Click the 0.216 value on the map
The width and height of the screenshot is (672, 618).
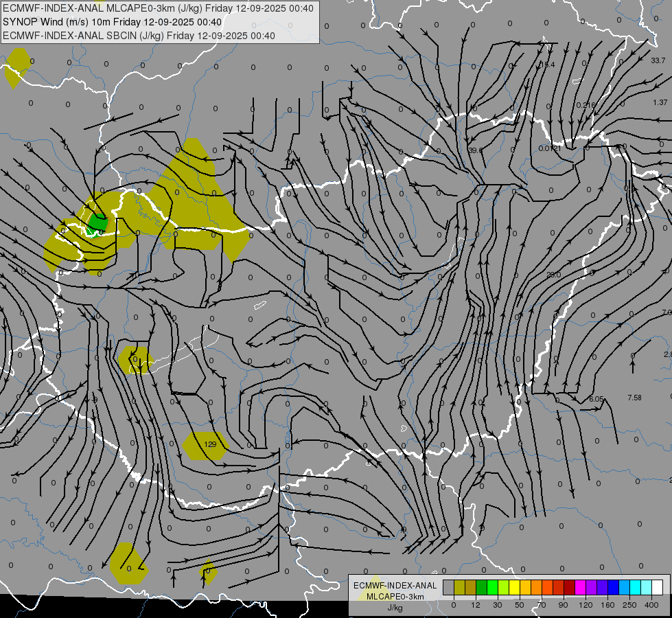[586, 105]
